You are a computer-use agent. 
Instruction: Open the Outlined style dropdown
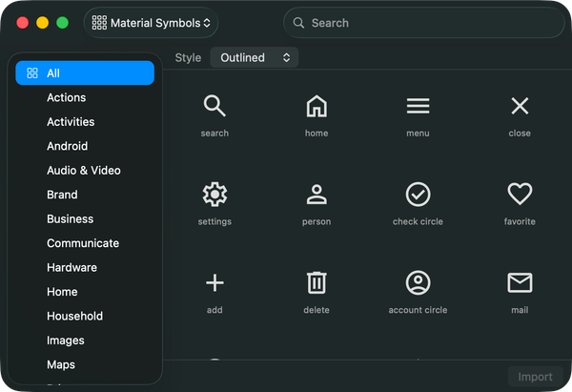pos(255,57)
